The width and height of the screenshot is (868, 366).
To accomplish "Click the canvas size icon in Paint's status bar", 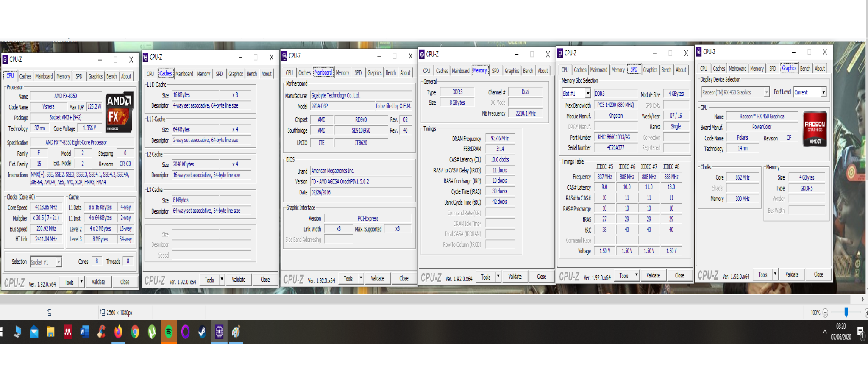I will (x=103, y=313).
